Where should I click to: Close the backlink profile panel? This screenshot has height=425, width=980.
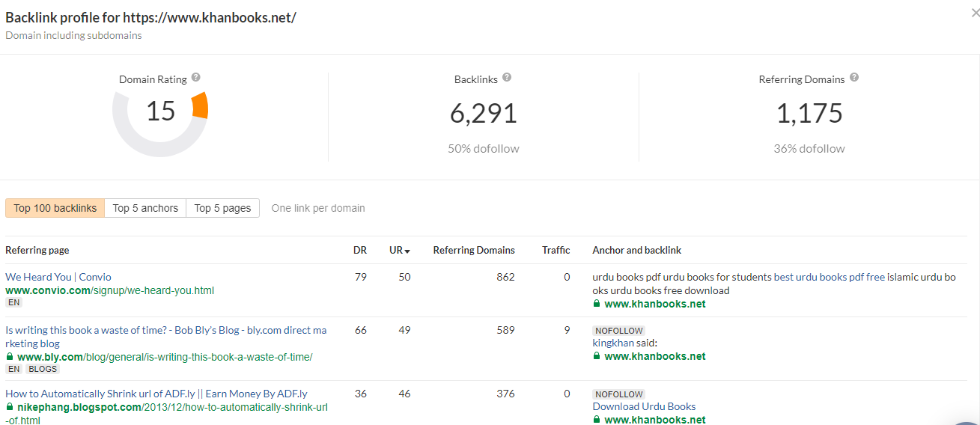pyautogui.click(x=972, y=12)
